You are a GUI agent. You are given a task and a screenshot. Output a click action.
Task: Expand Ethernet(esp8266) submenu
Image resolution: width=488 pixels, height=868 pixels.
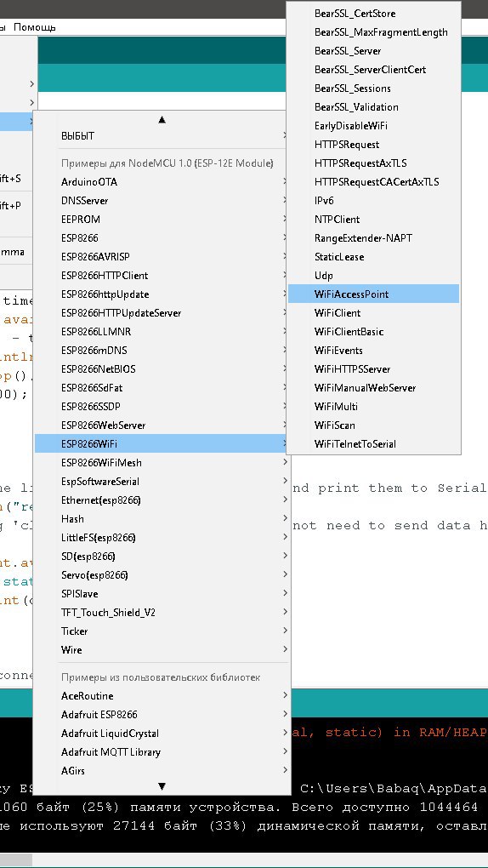tap(162, 500)
